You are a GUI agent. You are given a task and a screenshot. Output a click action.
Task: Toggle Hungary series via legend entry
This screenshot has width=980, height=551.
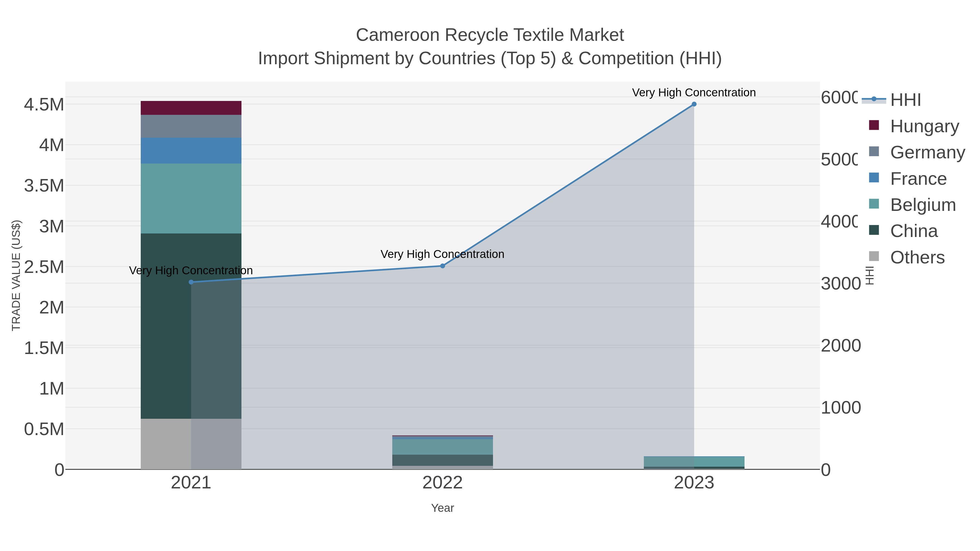point(914,126)
